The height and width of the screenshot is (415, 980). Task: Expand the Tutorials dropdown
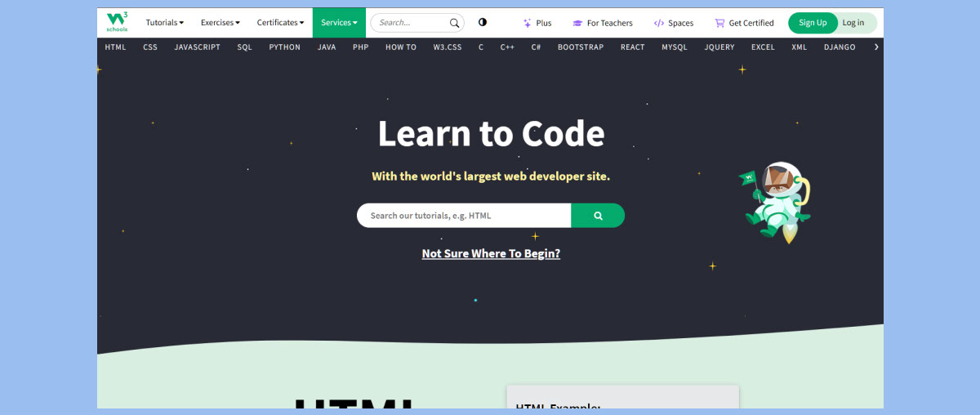(x=165, y=23)
